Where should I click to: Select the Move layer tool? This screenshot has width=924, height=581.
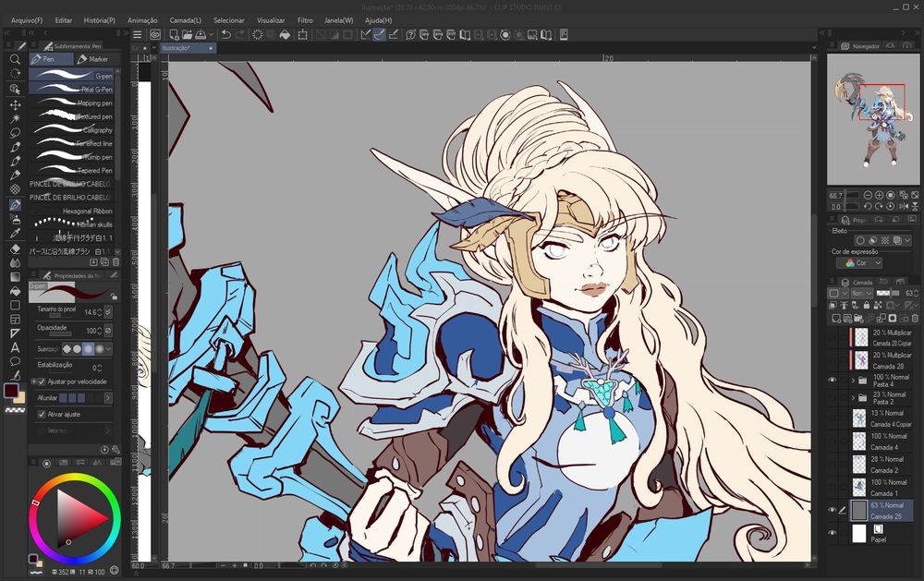16,104
